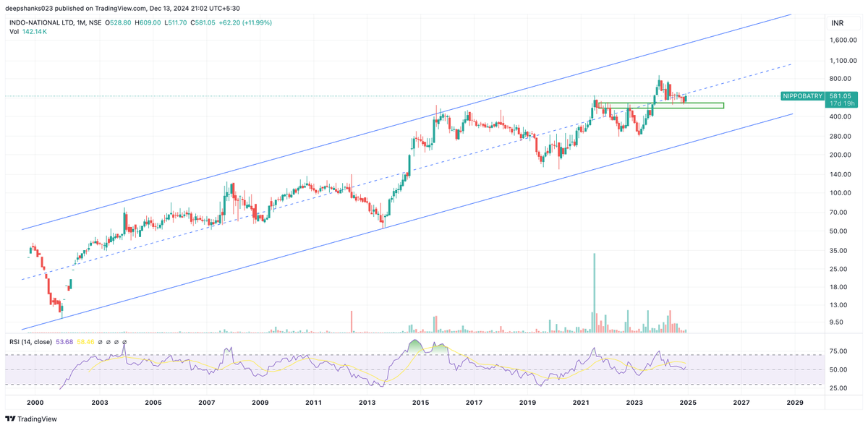The image size is (868, 428).
Task: Click the tallest volume spike bar
Action: pos(594,293)
